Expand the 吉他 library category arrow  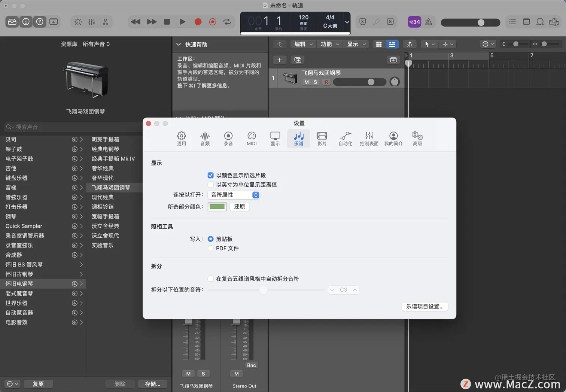pos(81,168)
